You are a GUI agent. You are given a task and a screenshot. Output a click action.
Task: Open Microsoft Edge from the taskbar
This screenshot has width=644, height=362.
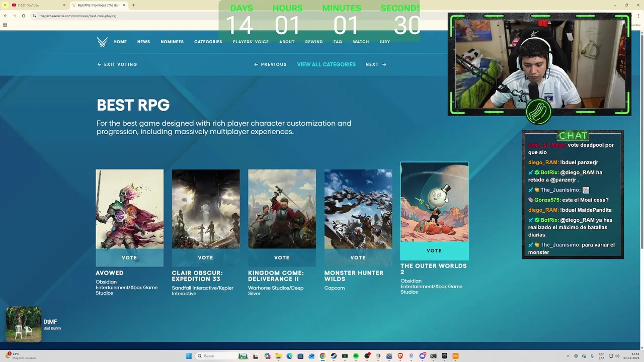click(x=289, y=356)
